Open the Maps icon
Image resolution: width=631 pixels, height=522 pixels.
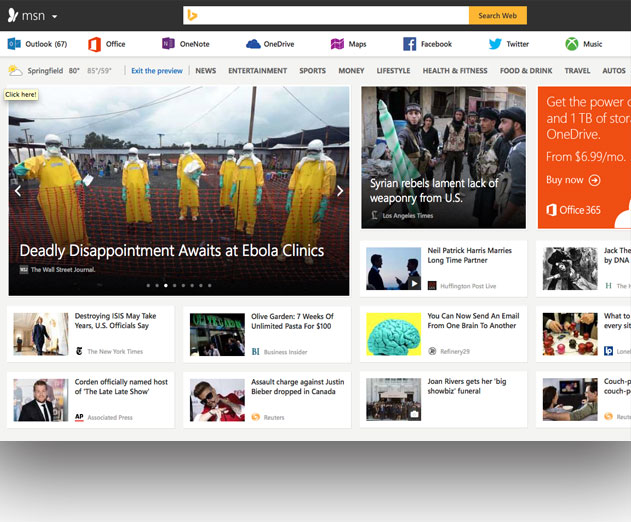coord(337,44)
